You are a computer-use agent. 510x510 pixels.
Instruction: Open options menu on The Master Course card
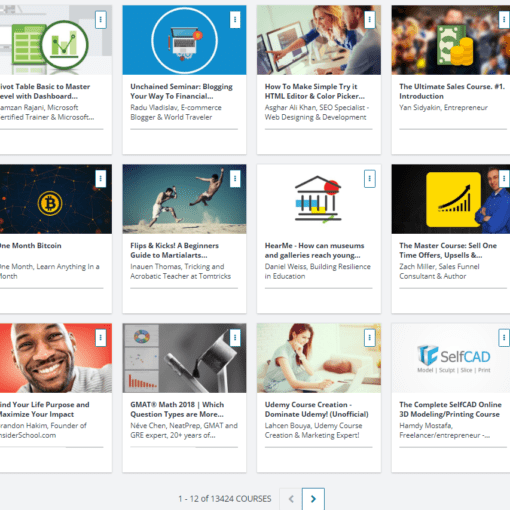click(504, 179)
